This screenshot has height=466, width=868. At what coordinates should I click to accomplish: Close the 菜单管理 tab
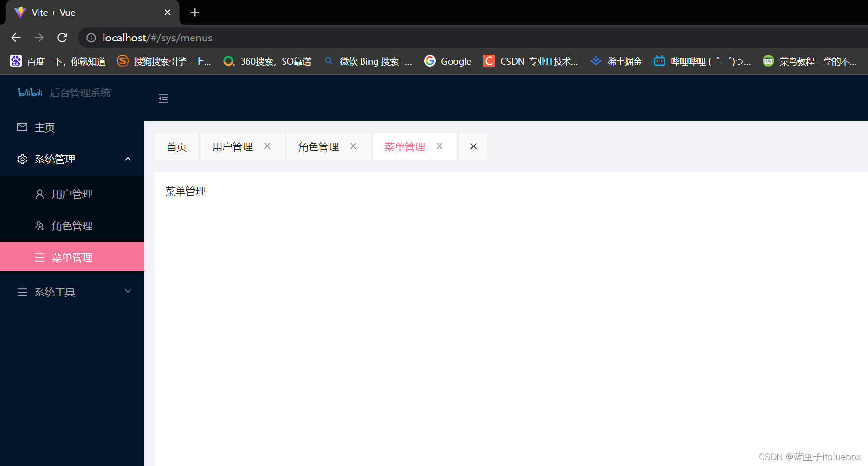(x=439, y=146)
